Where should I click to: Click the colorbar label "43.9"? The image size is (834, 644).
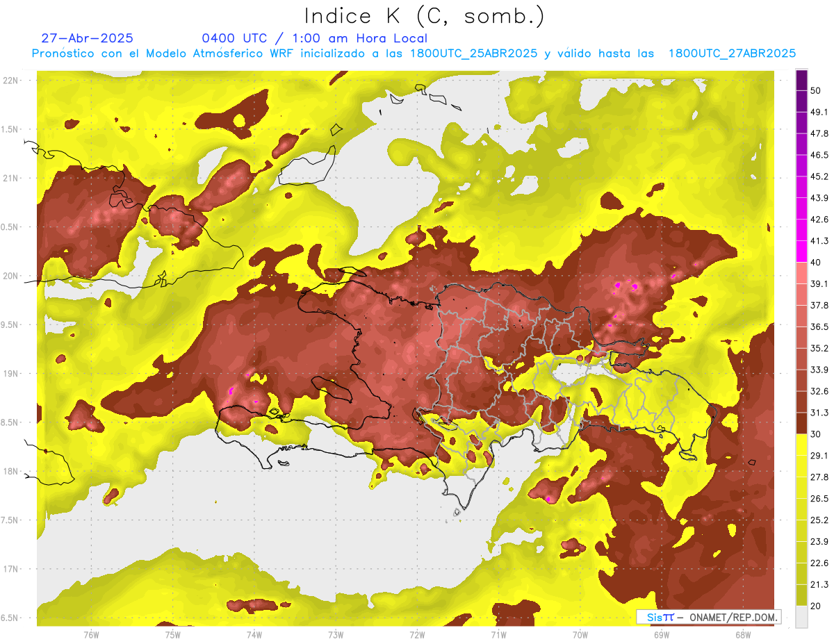819,198
